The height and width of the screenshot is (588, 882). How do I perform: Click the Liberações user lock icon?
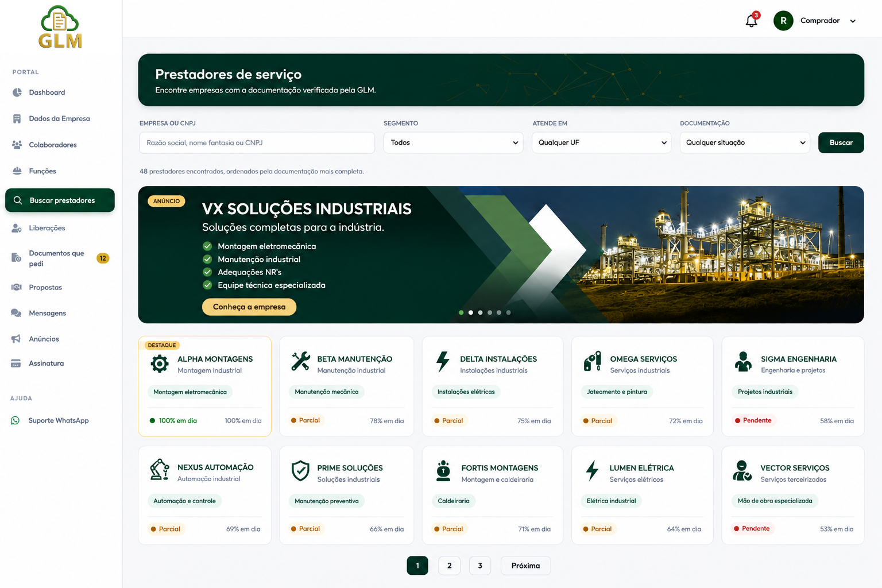pos(17,228)
